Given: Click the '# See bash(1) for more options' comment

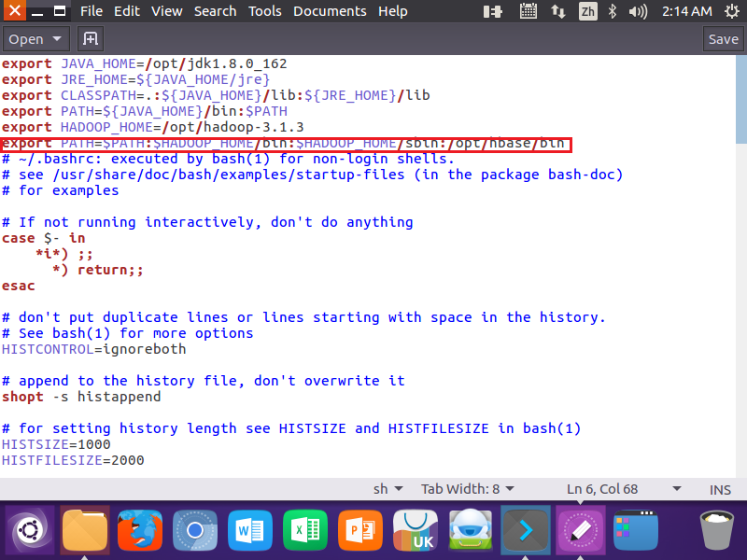Looking at the screenshot, I should (x=127, y=333).
